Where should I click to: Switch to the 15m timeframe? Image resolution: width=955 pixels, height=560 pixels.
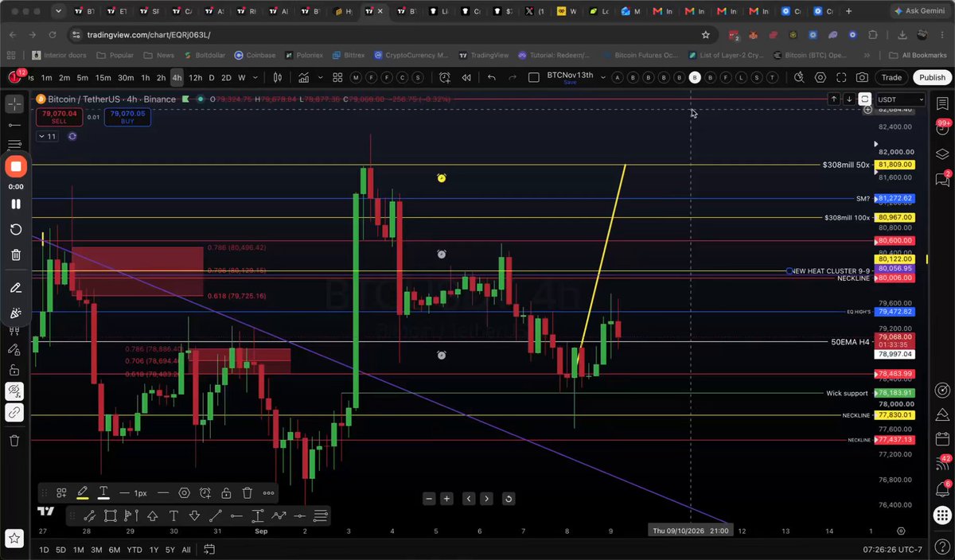point(103,77)
